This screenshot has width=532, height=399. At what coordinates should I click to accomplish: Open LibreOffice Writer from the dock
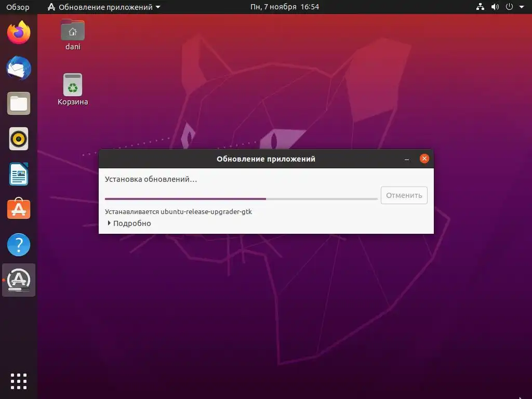click(x=19, y=174)
